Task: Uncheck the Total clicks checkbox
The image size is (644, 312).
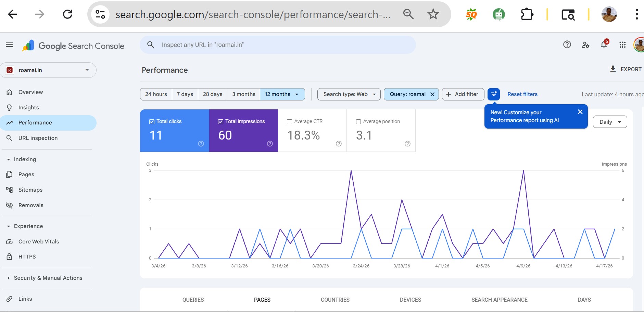Action: 152,121
